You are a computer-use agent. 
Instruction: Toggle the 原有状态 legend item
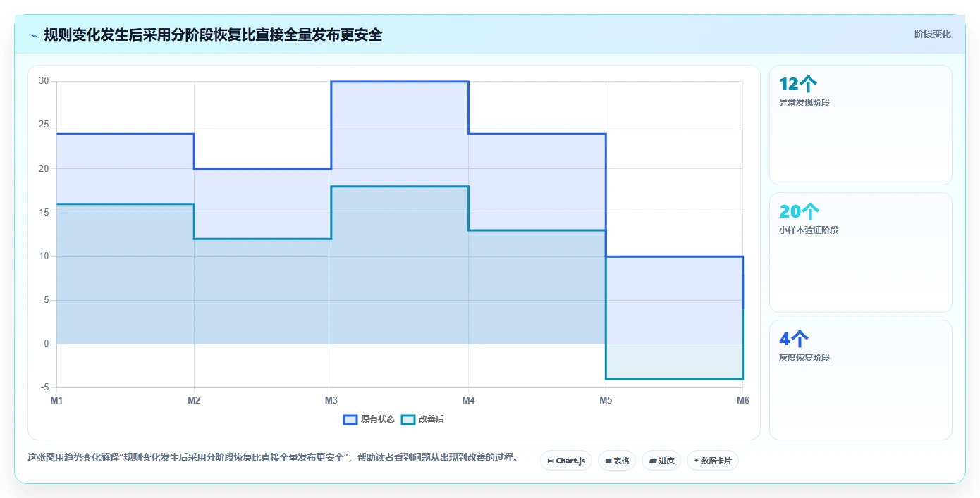(369, 419)
